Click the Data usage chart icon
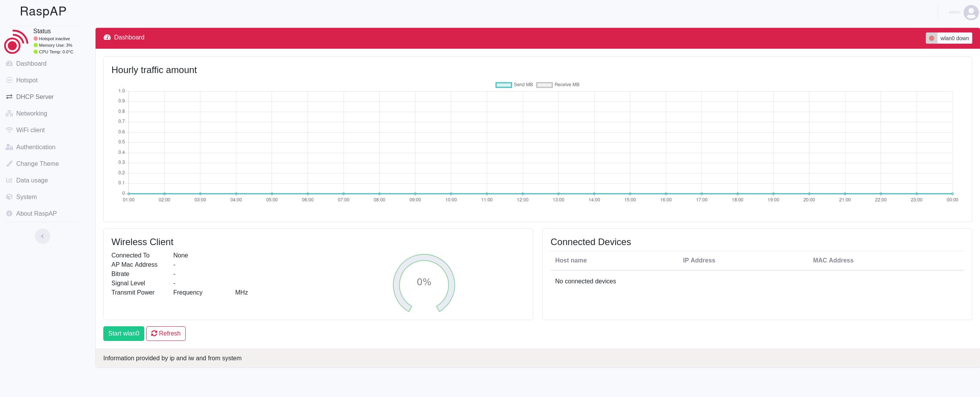This screenshot has width=980, height=397. (x=9, y=181)
